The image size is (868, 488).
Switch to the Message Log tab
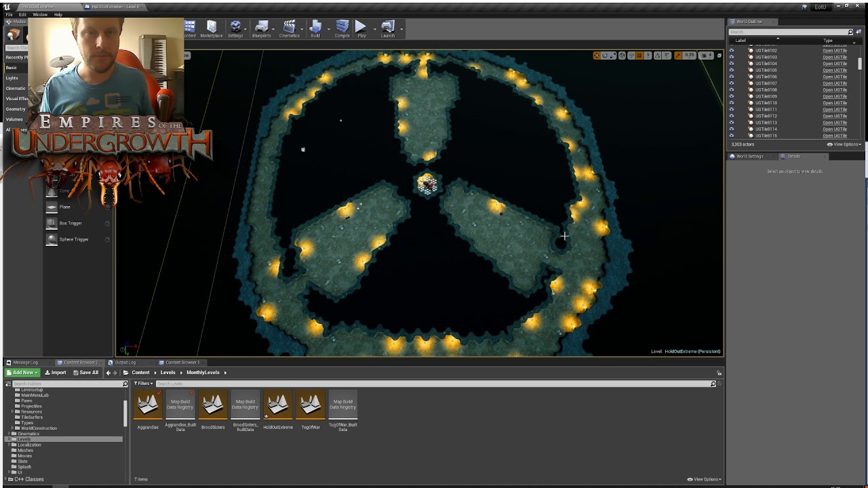[26, 363]
